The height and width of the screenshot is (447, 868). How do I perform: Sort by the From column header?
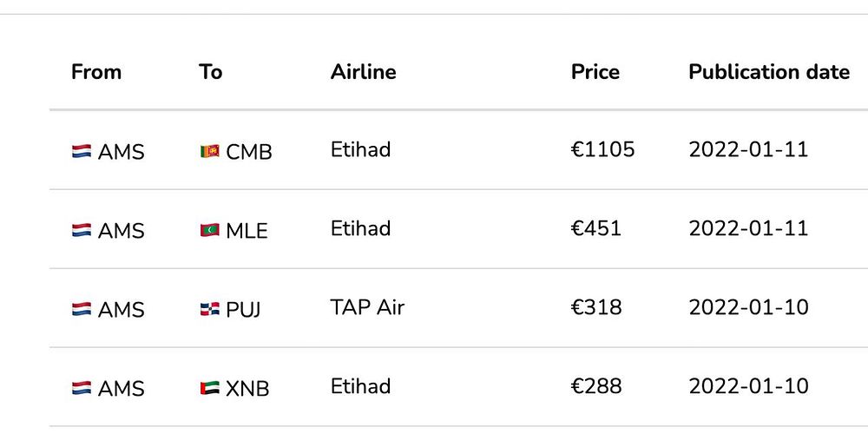coord(96,72)
